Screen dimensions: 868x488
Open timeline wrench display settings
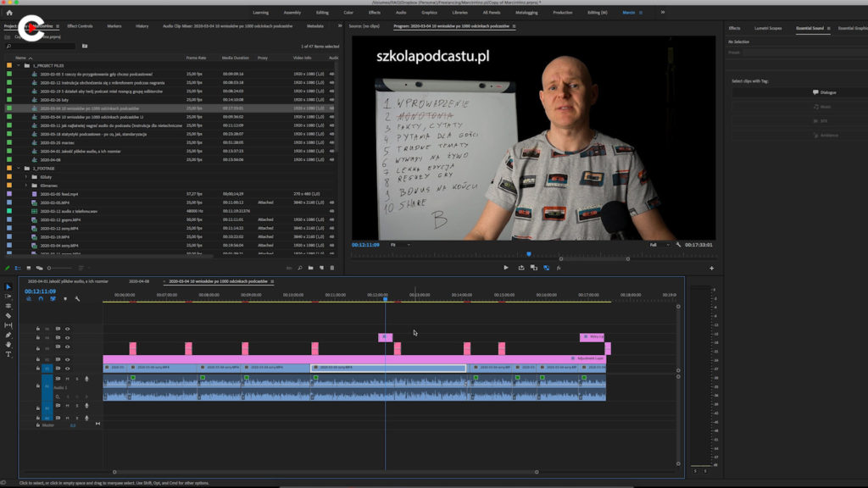pos(77,298)
